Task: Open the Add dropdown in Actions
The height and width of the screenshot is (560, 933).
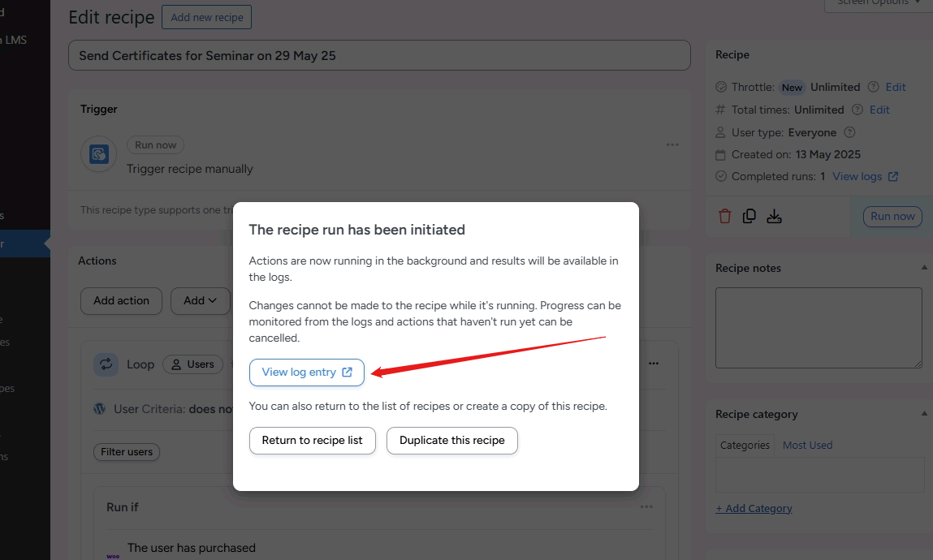Action: click(x=200, y=301)
